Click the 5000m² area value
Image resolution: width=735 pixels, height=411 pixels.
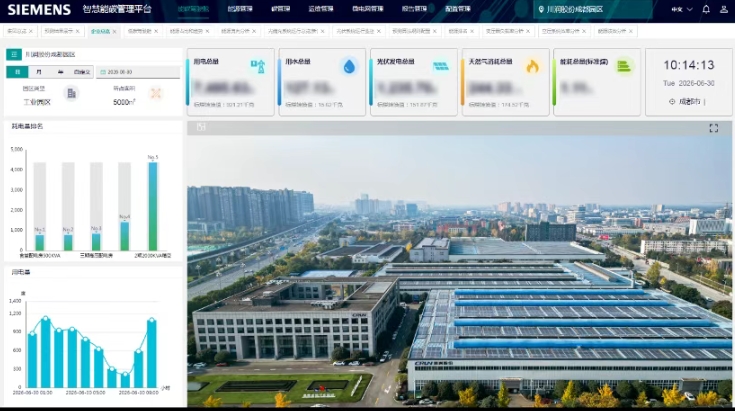click(124, 102)
